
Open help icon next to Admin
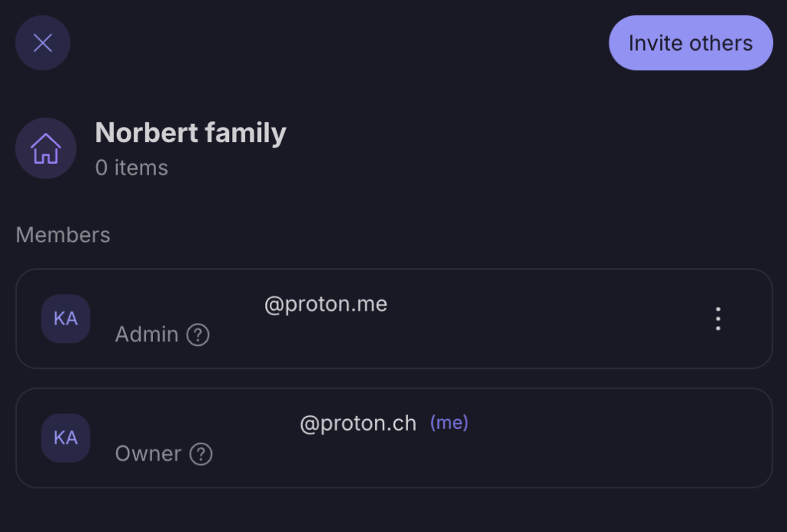pyautogui.click(x=198, y=335)
